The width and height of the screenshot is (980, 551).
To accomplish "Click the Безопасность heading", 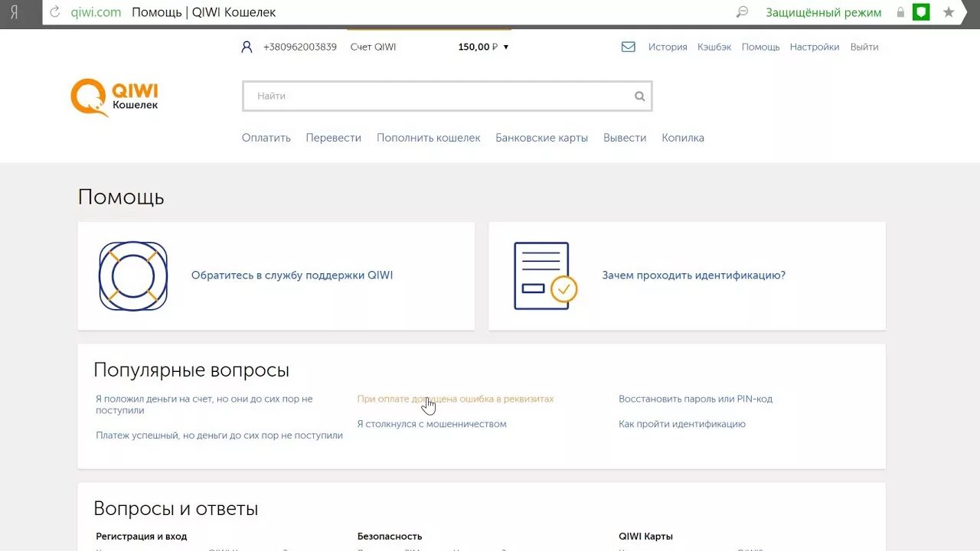I will (x=390, y=536).
